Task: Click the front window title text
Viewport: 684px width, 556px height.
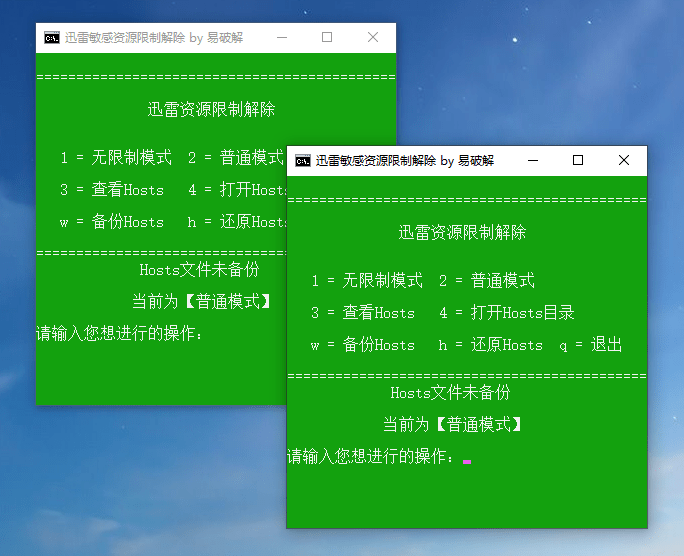Action: 405,161
